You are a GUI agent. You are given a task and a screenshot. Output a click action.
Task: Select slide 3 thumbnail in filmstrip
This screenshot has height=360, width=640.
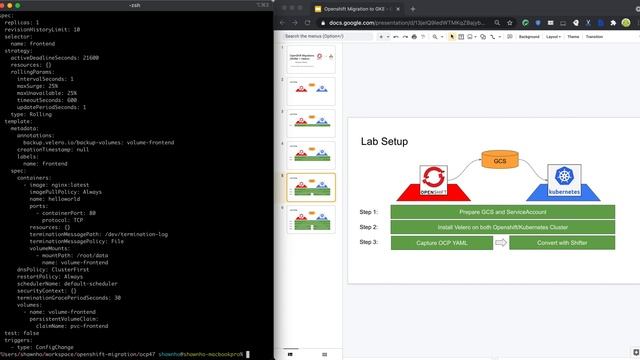point(311,123)
